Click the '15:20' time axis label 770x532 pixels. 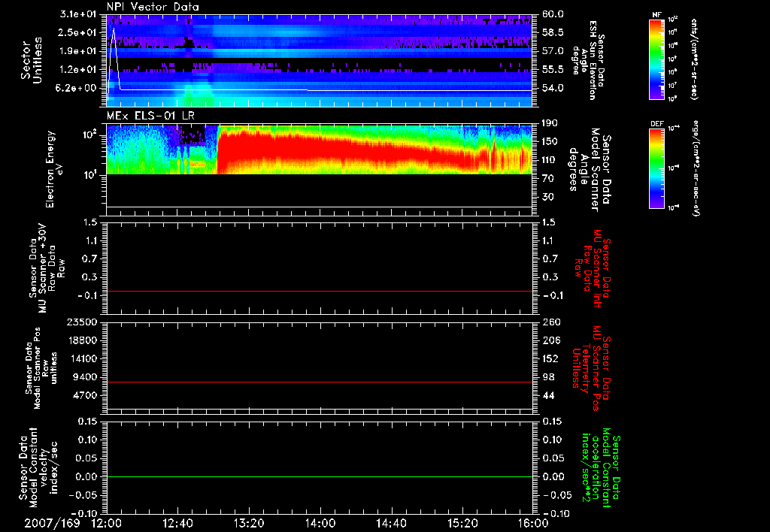pos(462,523)
